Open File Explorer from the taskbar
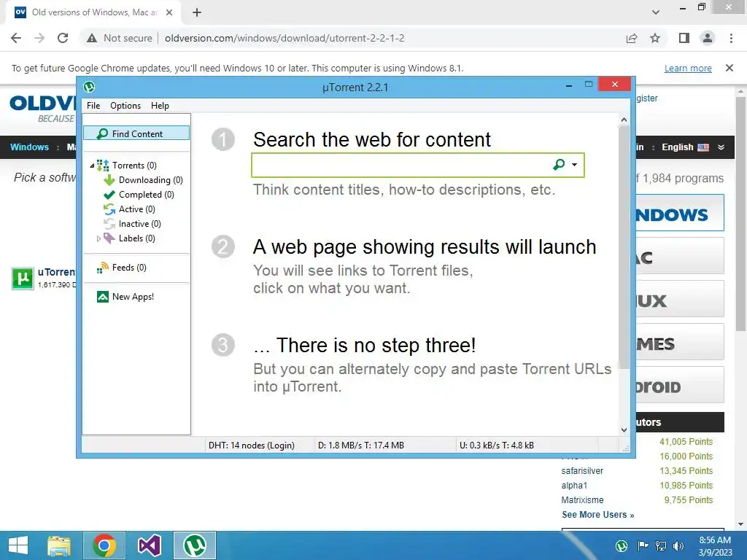 coord(59,545)
